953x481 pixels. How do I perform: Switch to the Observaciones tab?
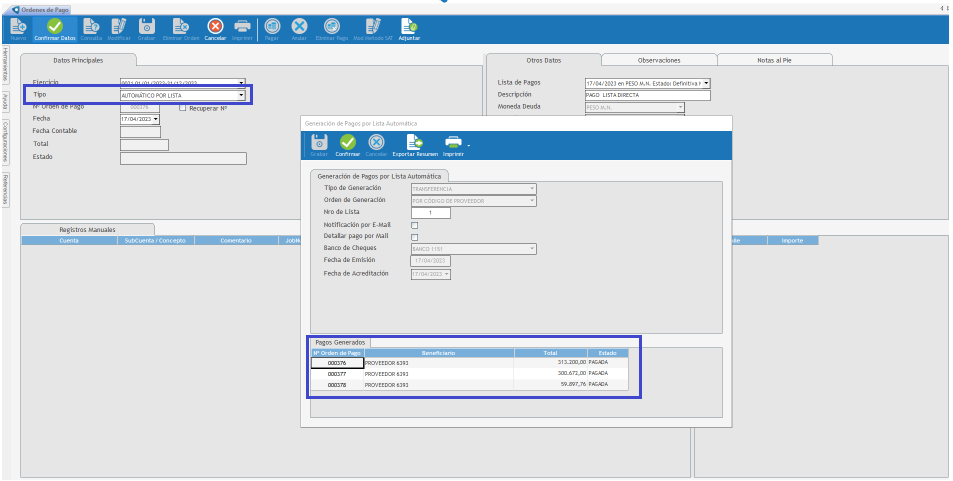pos(659,60)
